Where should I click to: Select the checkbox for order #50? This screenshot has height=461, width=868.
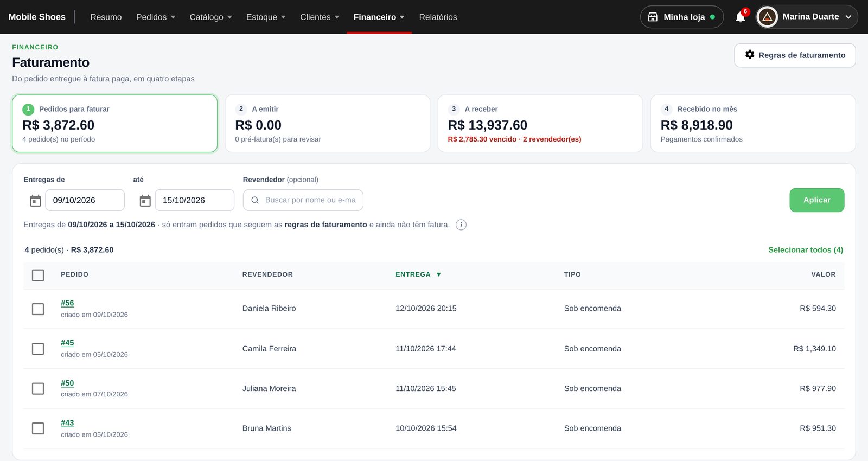coord(38,388)
